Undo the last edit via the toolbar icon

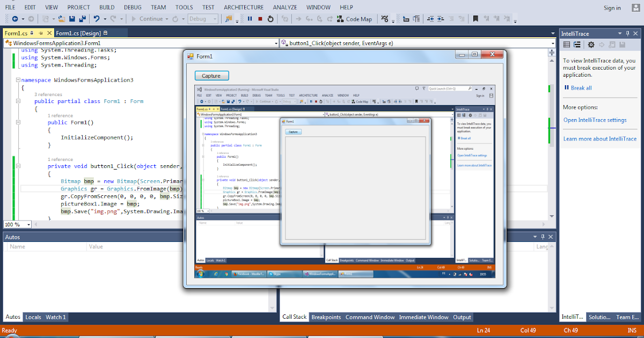pyautogui.click(x=97, y=19)
